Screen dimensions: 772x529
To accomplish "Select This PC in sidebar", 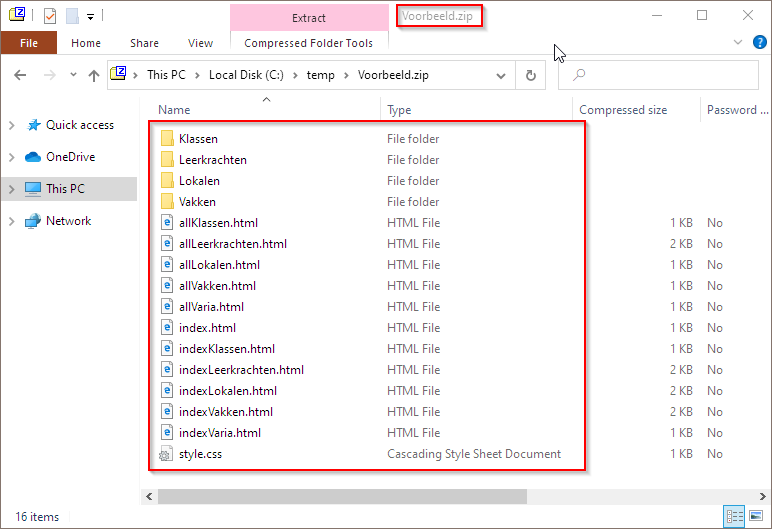I will click(x=65, y=189).
